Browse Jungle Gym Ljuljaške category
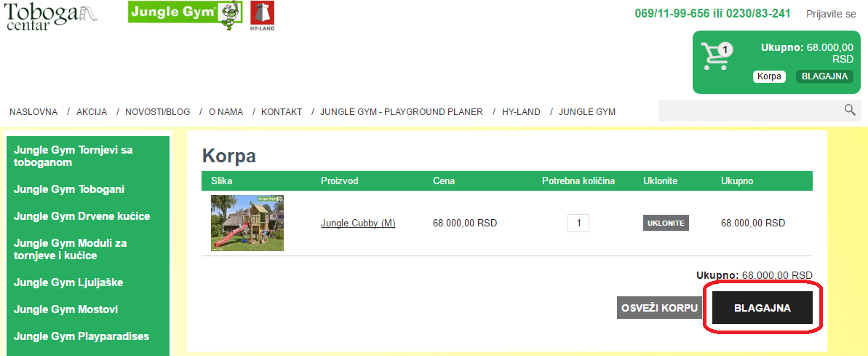This screenshot has height=356, width=868. click(68, 282)
